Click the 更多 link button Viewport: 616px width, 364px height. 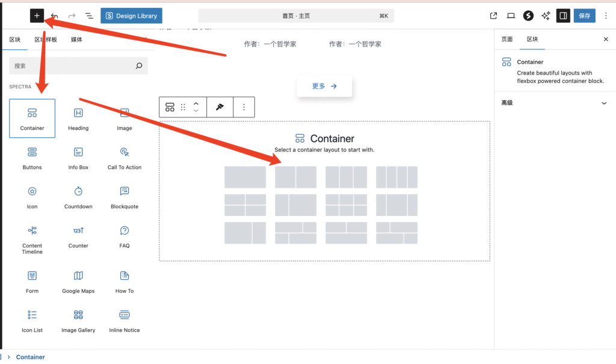(324, 86)
